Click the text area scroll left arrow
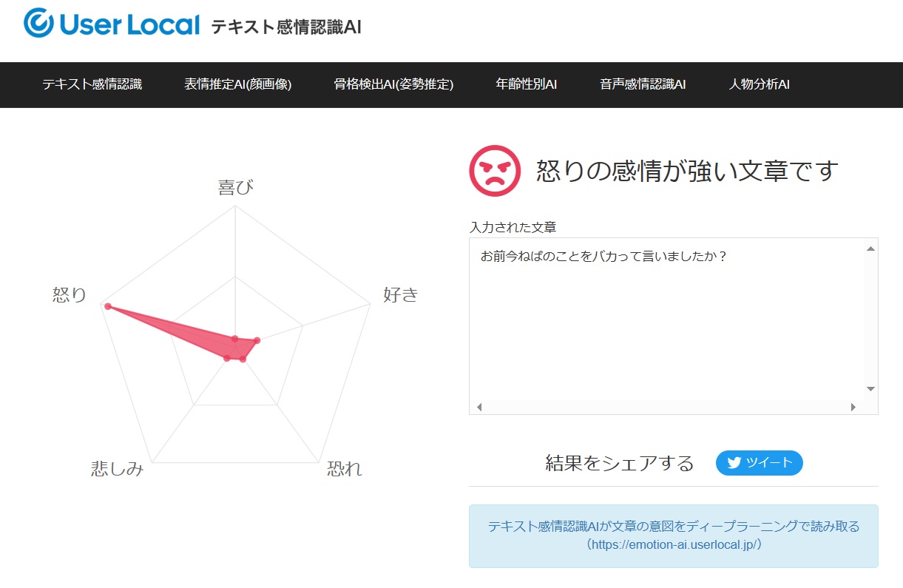 pos(478,407)
